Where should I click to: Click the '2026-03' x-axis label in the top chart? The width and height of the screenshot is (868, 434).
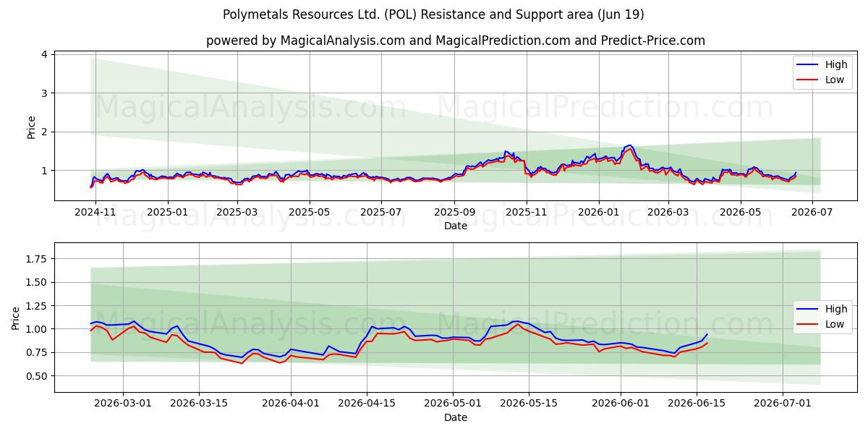[x=668, y=212]
